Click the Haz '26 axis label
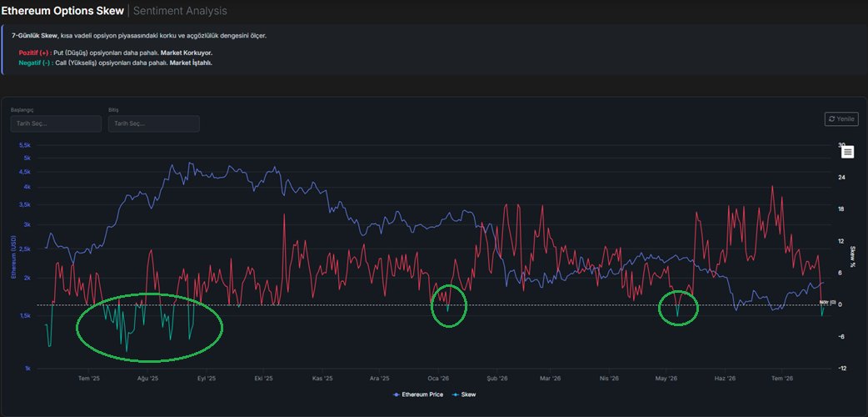 [x=725, y=378]
